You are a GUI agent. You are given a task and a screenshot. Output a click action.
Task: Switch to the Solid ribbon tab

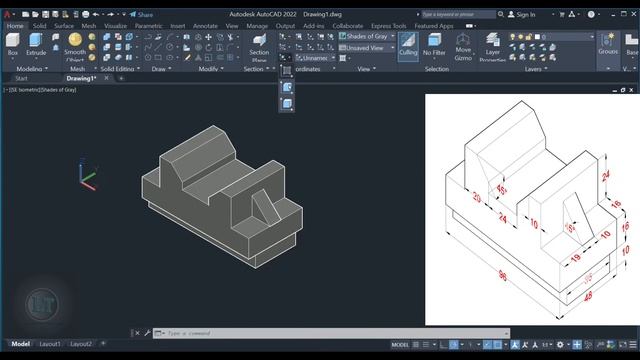[x=39, y=26]
